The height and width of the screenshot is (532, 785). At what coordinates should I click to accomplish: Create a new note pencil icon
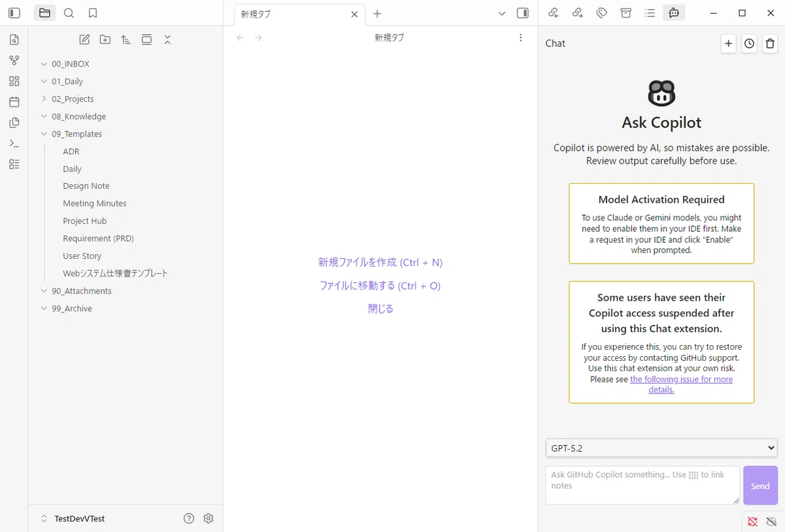pos(84,40)
